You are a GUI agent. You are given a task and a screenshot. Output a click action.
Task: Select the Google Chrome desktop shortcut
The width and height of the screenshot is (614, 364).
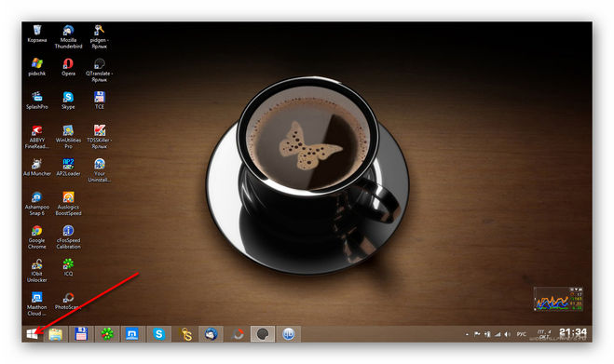[37, 237]
